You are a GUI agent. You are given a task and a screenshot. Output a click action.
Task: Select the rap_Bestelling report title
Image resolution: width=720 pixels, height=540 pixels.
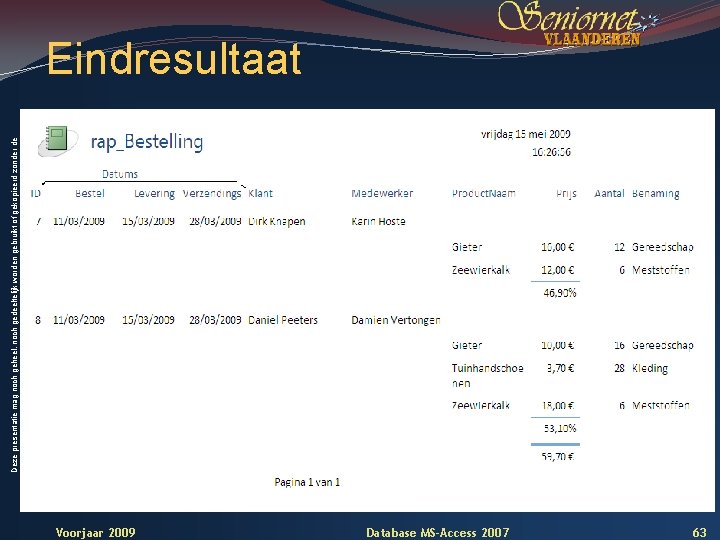click(x=147, y=141)
